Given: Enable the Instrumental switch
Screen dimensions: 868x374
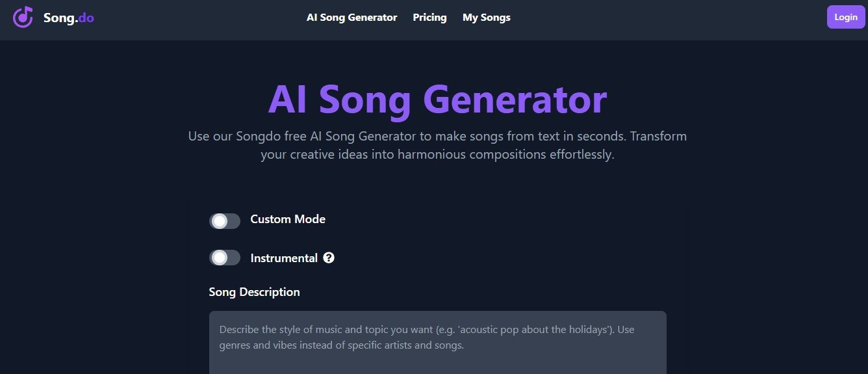Looking at the screenshot, I should pyautogui.click(x=224, y=258).
